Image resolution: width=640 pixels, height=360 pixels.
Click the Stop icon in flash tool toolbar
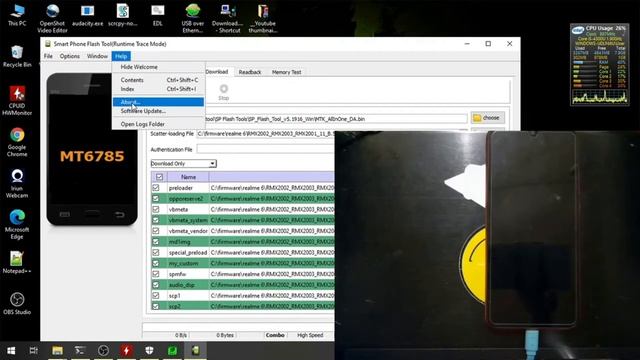click(x=224, y=92)
